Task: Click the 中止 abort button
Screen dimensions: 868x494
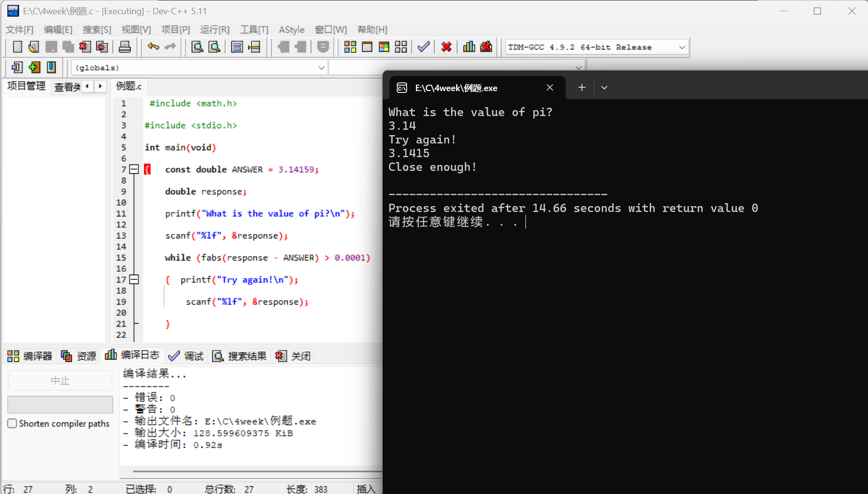Action: coord(60,380)
